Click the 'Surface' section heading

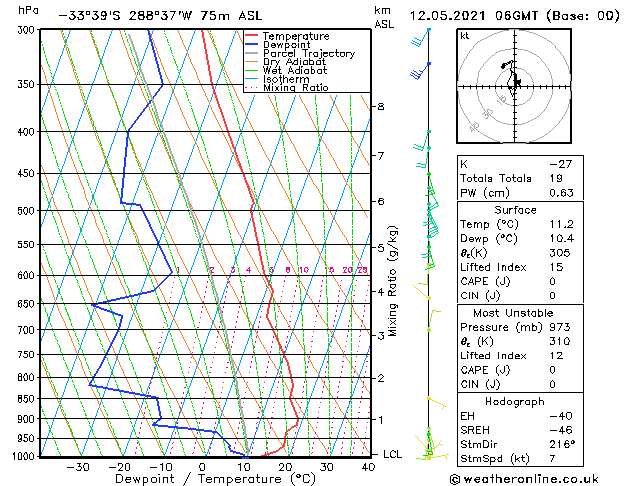pyautogui.click(x=515, y=210)
